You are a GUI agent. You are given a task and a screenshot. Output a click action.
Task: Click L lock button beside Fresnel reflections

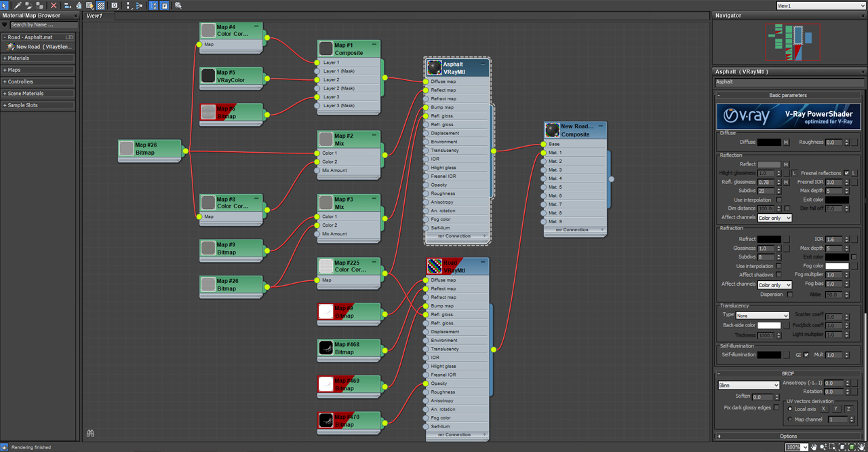(x=854, y=173)
